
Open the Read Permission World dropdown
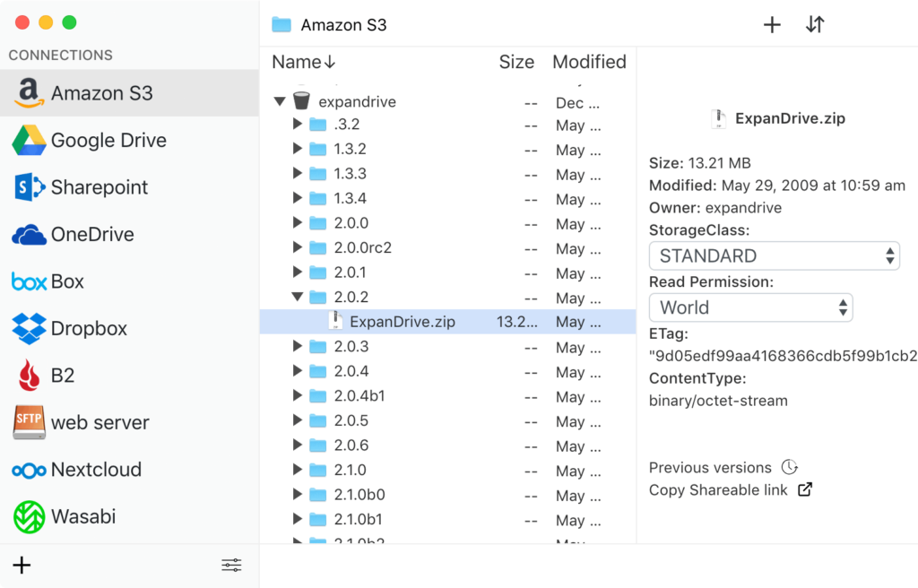coord(750,307)
